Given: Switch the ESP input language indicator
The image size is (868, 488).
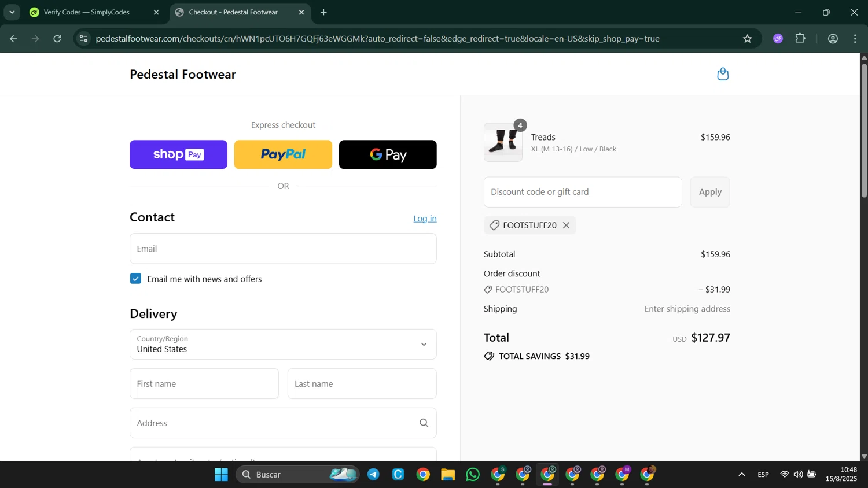Looking at the screenshot, I should (x=763, y=475).
